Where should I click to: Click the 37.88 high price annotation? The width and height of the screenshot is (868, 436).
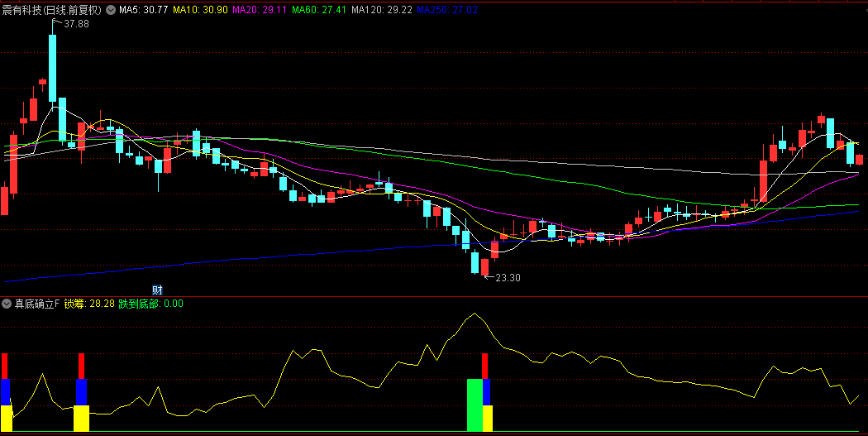click(76, 24)
